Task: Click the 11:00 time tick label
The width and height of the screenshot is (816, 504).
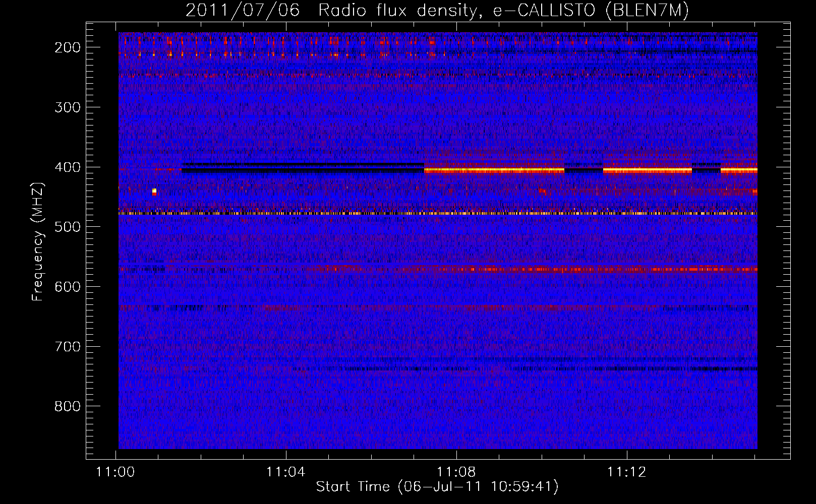Action: tap(116, 472)
